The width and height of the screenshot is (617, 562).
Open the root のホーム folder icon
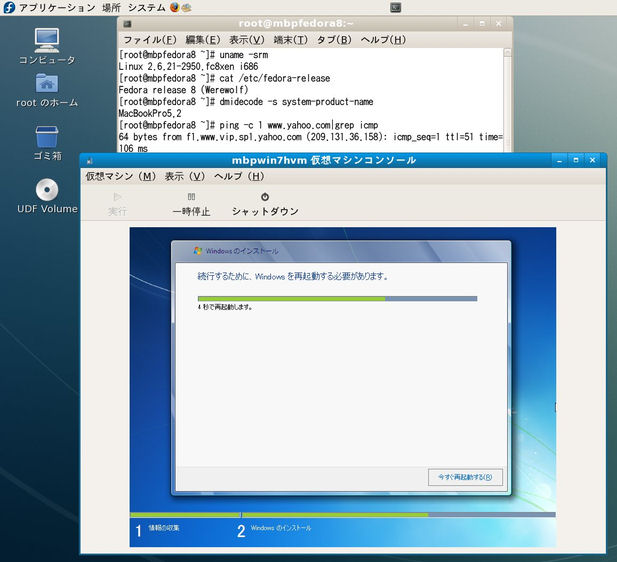point(47,91)
